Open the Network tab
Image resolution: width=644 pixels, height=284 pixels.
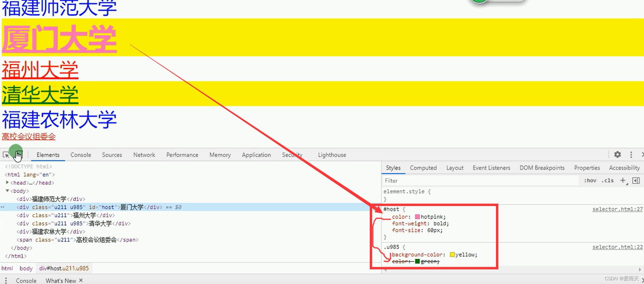pos(144,155)
